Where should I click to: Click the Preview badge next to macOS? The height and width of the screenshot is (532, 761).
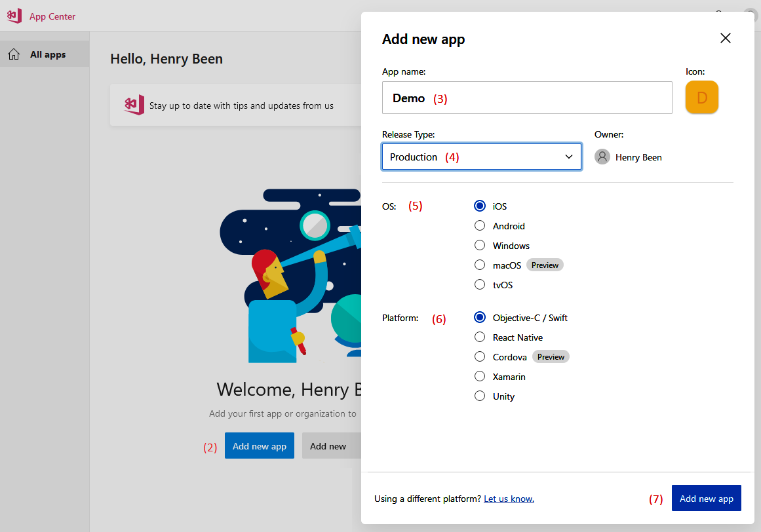click(x=545, y=265)
